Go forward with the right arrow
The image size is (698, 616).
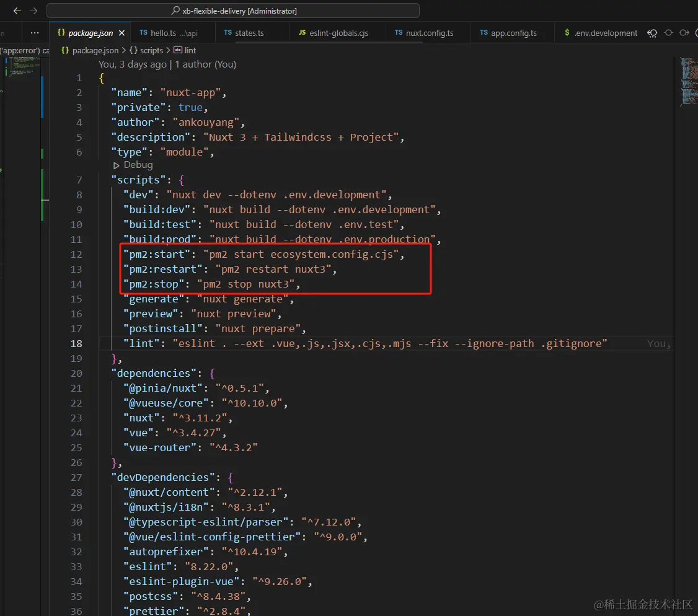(x=33, y=11)
